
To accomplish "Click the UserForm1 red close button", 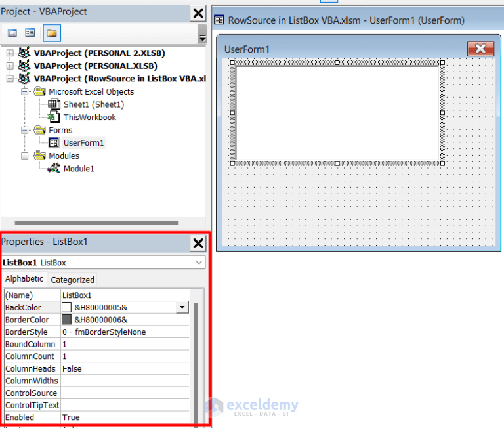I will pyautogui.click(x=480, y=49).
